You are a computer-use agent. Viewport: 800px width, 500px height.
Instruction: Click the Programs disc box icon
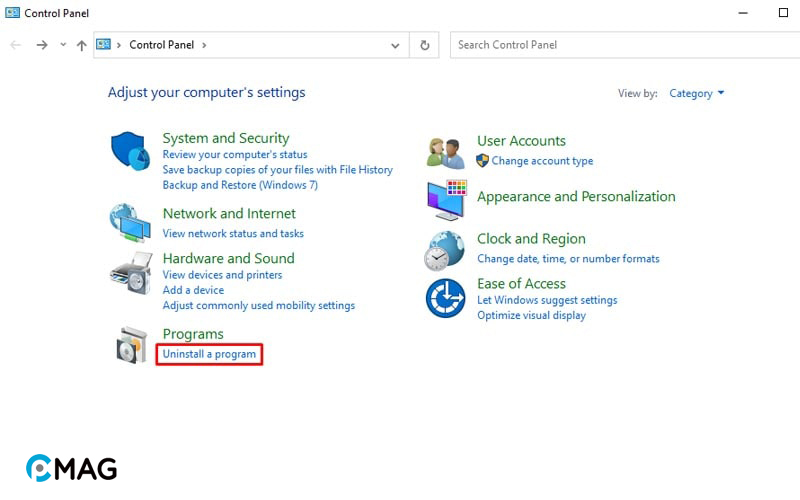(131, 345)
